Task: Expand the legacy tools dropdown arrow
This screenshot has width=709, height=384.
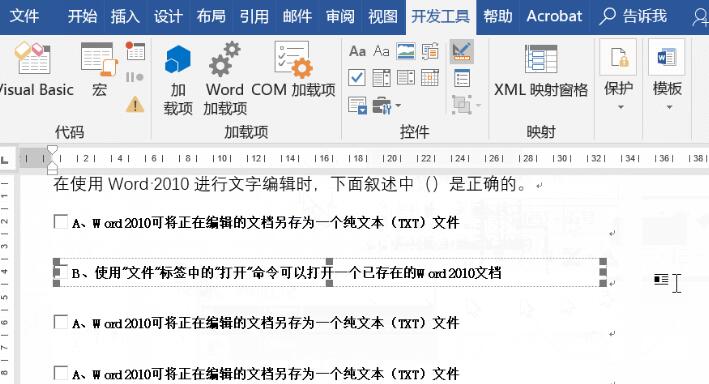Action: click(398, 106)
